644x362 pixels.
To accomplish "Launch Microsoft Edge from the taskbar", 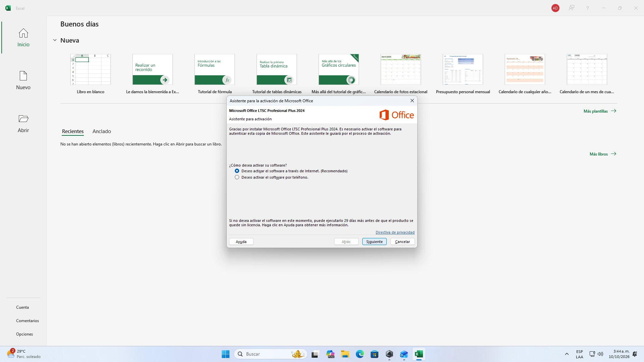I will (360, 354).
